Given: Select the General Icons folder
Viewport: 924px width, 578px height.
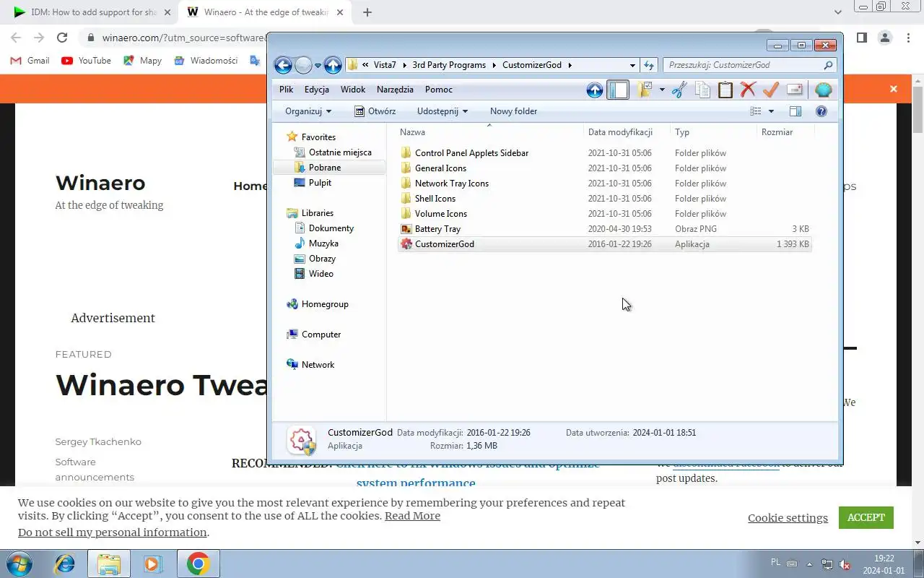Looking at the screenshot, I should pyautogui.click(x=440, y=168).
